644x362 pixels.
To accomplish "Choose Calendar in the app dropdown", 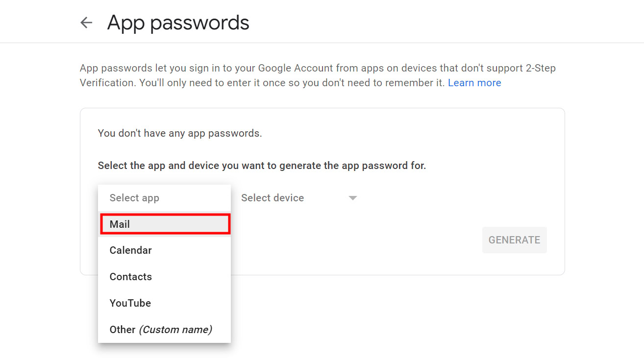I will pos(131,250).
